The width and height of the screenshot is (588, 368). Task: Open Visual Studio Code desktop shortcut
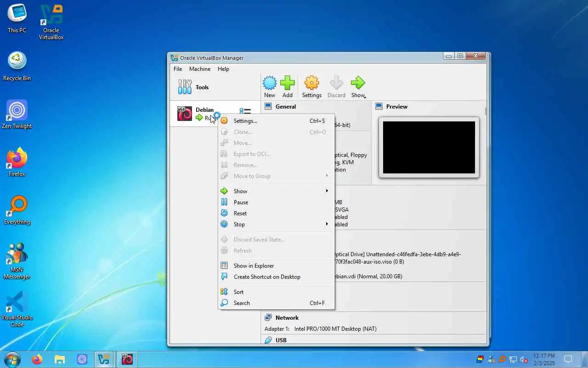click(17, 309)
